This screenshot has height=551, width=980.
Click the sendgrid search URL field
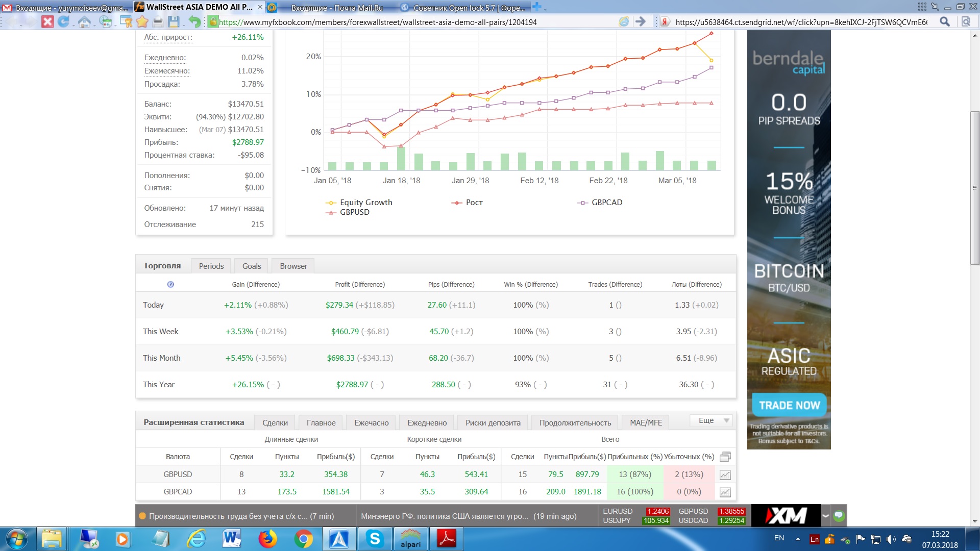coord(801,22)
